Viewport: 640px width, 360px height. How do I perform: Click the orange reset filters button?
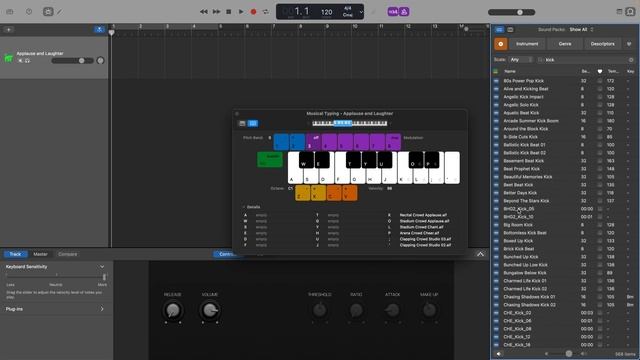pyautogui.click(x=501, y=44)
